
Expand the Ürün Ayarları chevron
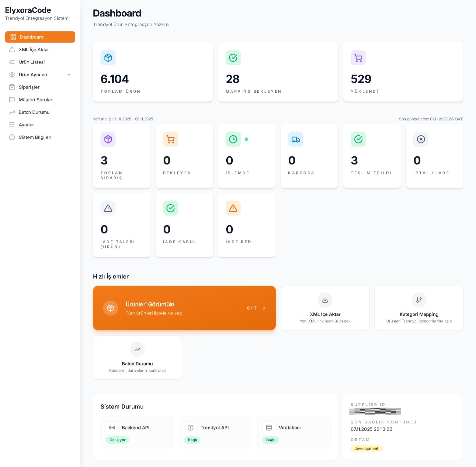69,75
